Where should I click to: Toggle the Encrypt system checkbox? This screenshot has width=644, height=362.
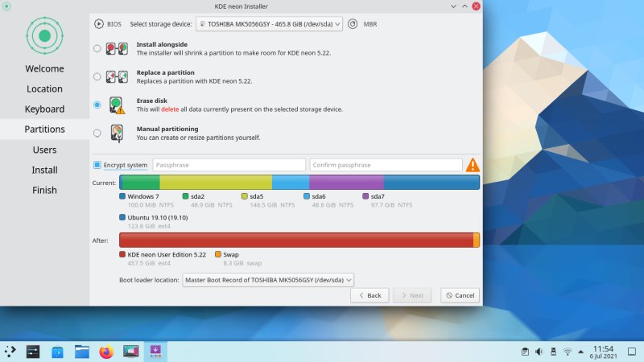[97, 165]
